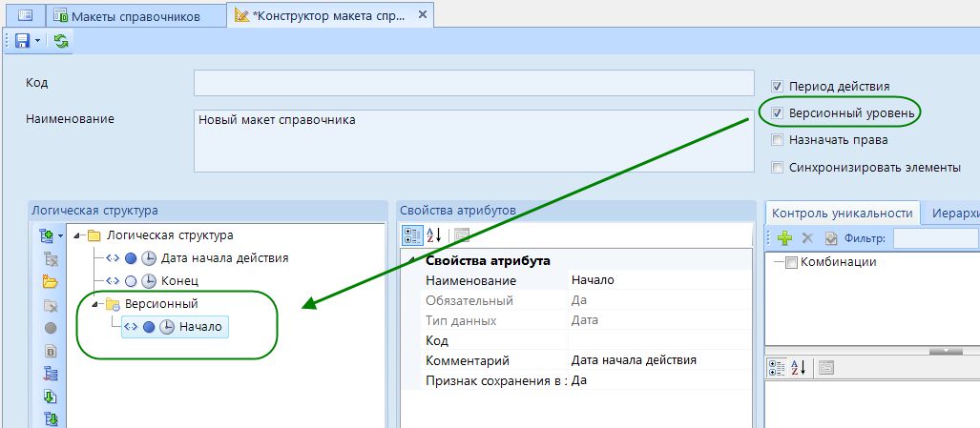Toggle the Период действия checkbox
Viewport: 980px width, 428px height.
(x=778, y=86)
